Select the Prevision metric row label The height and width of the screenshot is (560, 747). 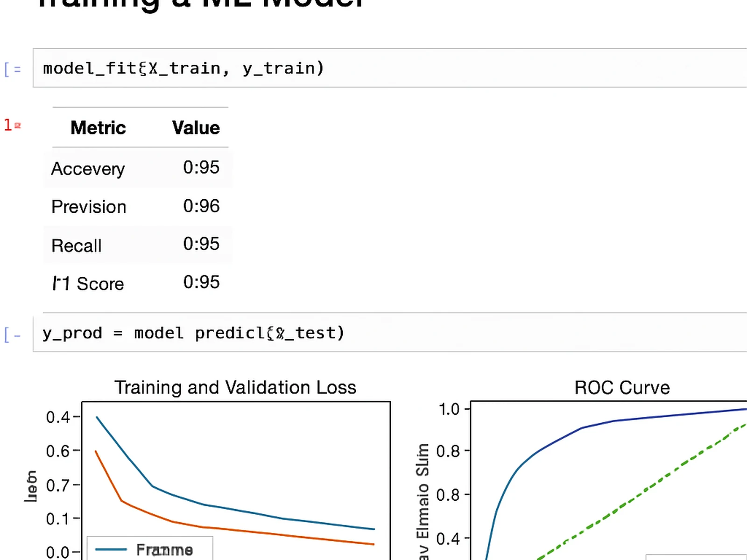click(x=89, y=207)
